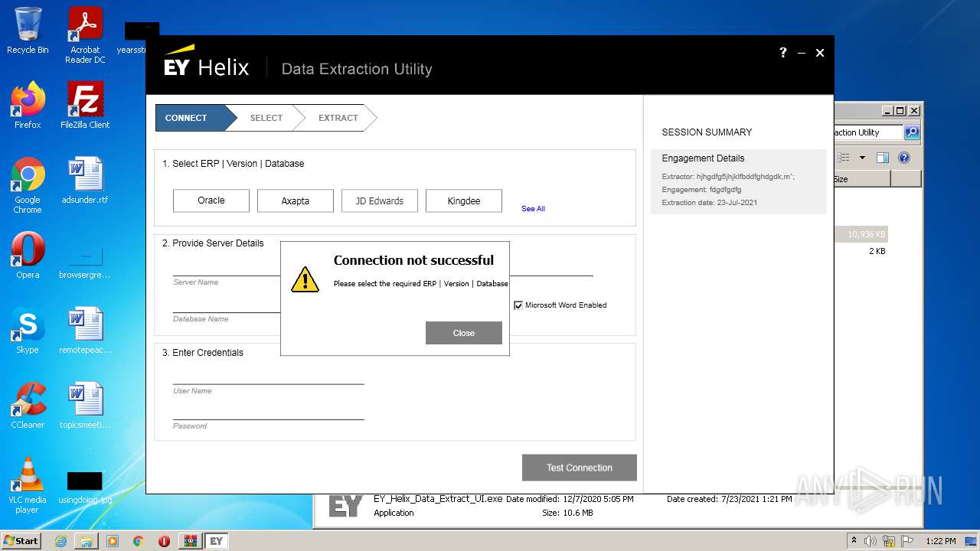The height and width of the screenshot is (551, 980).
Task: Click the warning triangle icon in dialog
Action: point(305,279)
